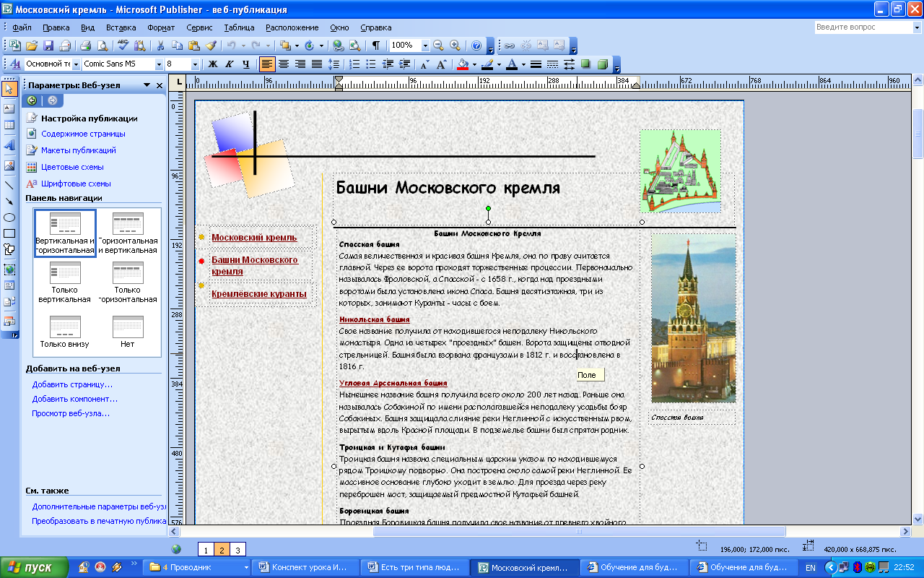924x578 pixels.
Task: Click the 'Цветовые схемы' link
Action: click(x=72, y=167)
